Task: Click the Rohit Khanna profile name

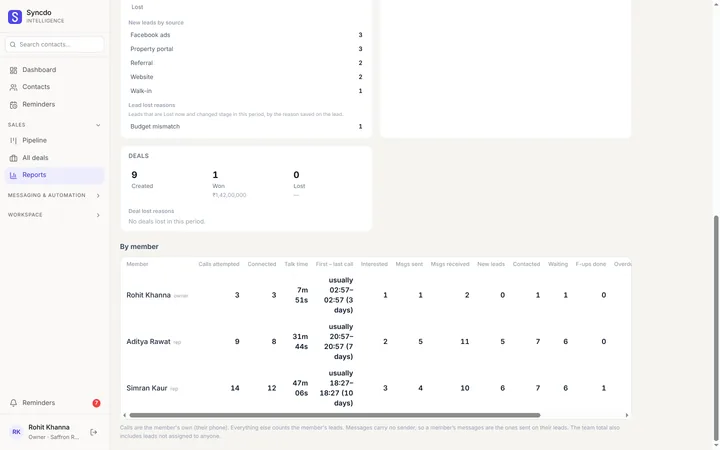Action: pos(49,427)
